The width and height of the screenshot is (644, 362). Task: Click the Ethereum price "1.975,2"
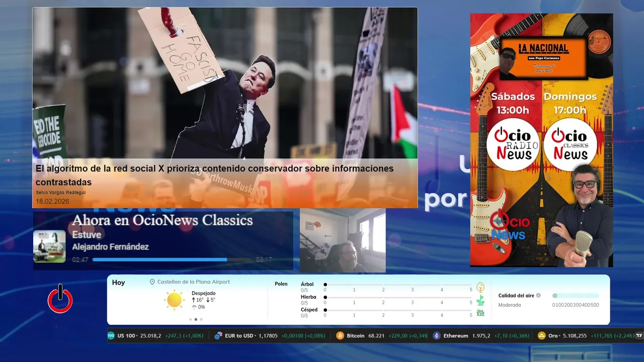[481, 336]
